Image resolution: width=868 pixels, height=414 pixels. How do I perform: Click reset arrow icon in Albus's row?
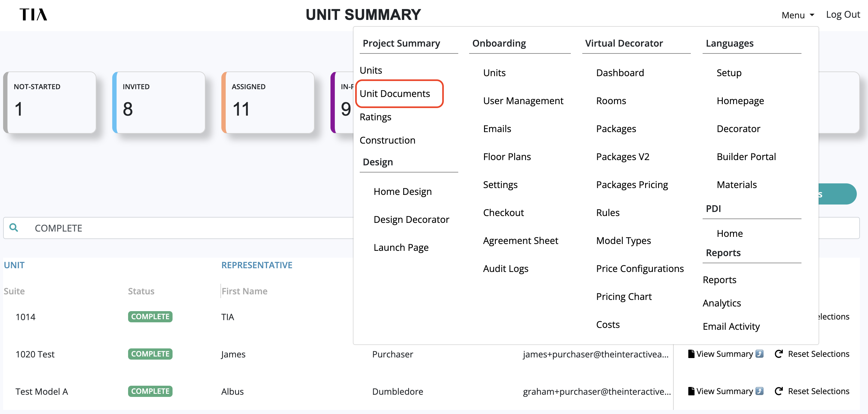pos(779,391)
